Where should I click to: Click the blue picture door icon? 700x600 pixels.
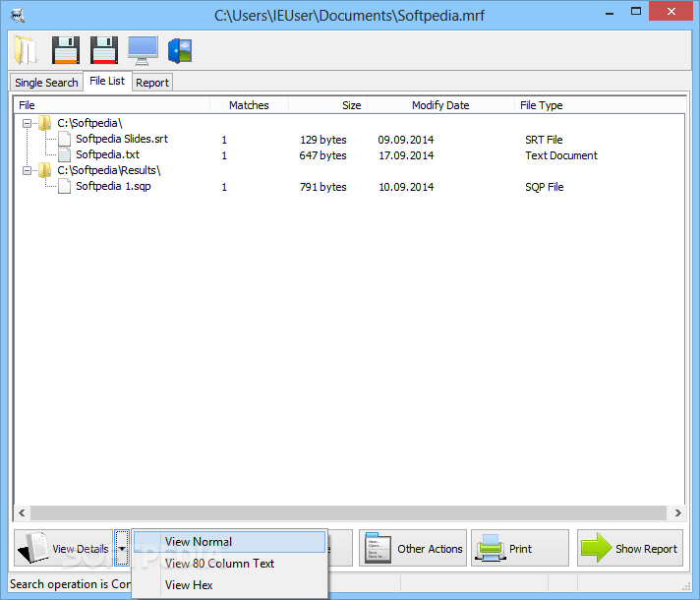point(180,50)
